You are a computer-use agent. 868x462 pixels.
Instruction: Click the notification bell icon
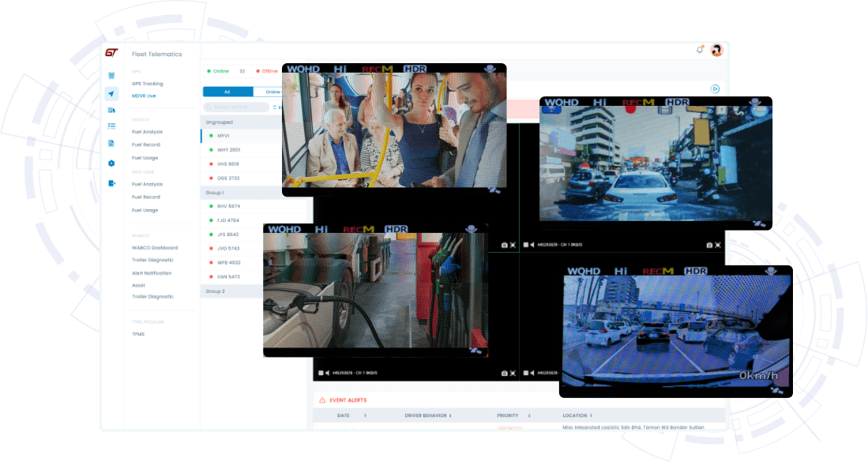tap(700, 50)
